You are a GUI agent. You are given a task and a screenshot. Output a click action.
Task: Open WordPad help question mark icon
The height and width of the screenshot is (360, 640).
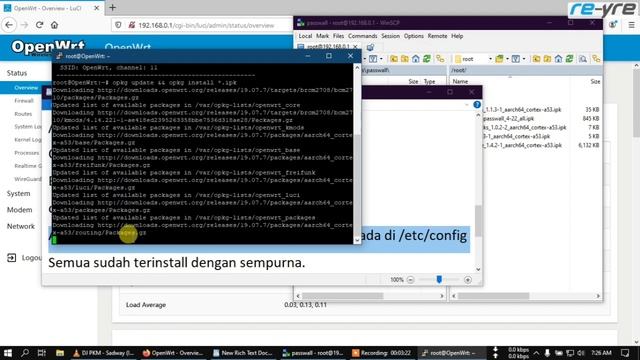[x=477, y=105]
